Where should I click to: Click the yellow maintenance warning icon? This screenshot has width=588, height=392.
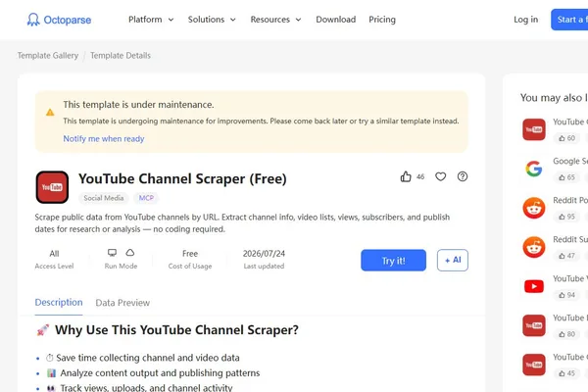[50, 112]
